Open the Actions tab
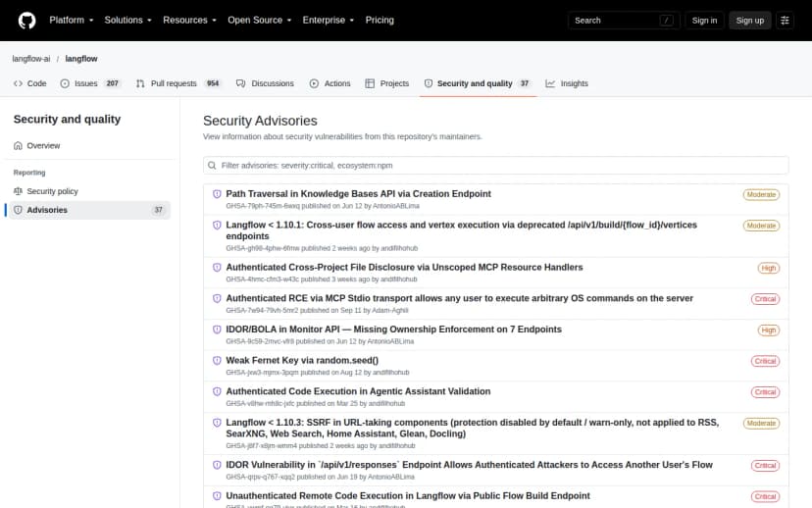The height and width of the screenshot is (508, 812). pos(330,83)
